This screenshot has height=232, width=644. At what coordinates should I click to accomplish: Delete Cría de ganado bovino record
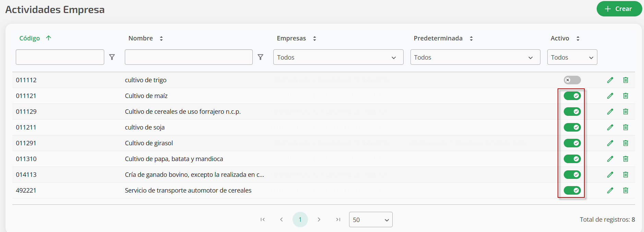(x=625, y=175)
